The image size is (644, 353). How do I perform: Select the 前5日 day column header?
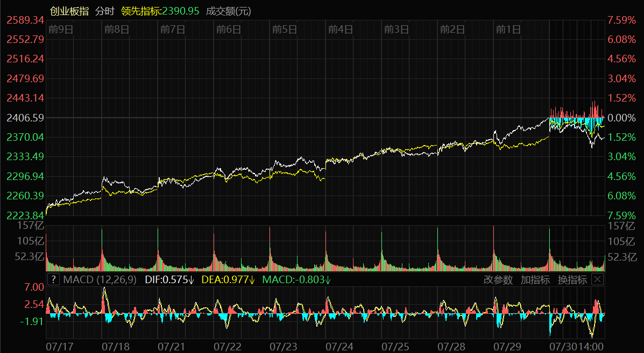[285, 30]
